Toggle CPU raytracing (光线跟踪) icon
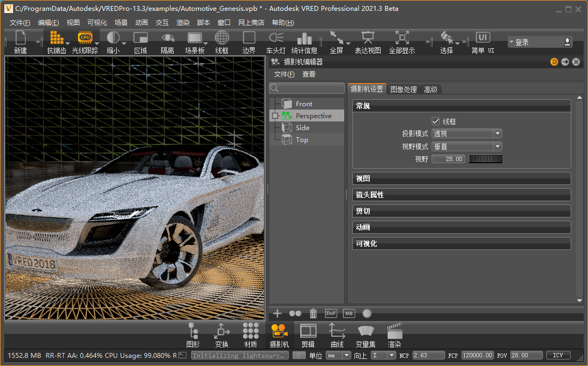This screenshot has height=366, width=588. (x=85, y=38)
